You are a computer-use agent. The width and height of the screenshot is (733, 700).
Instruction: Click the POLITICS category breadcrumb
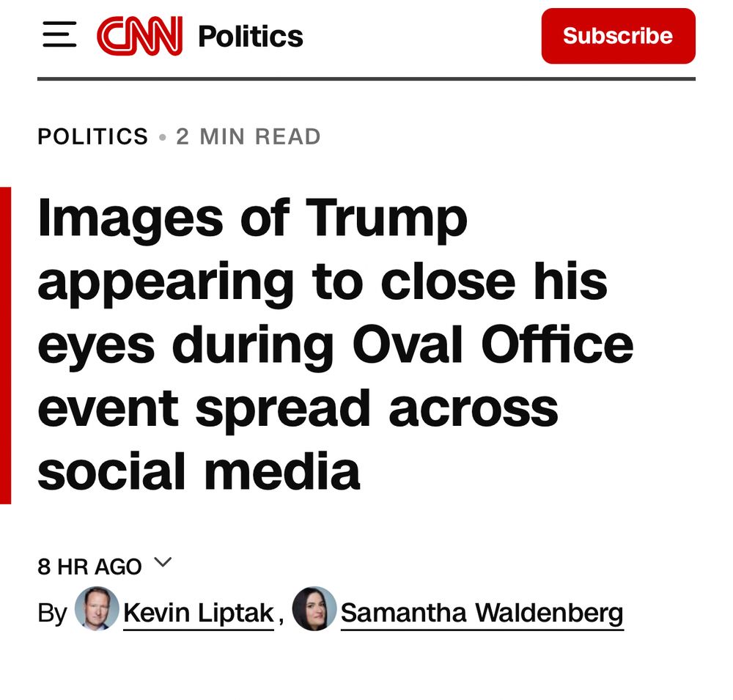[x=94, y=136]
